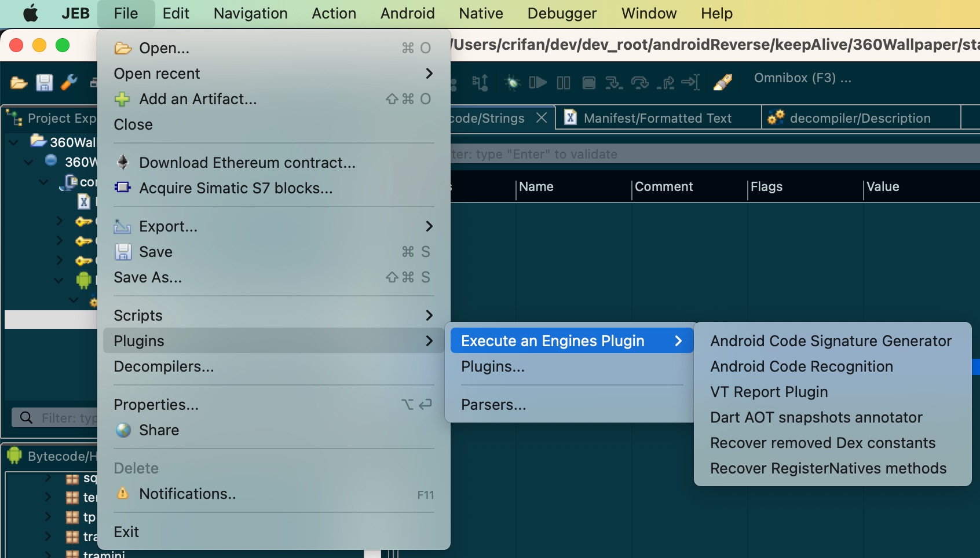980x558 pixels.
Task: Collapse the 'co' unit node in Project Explorer
Action: point(43,182)
